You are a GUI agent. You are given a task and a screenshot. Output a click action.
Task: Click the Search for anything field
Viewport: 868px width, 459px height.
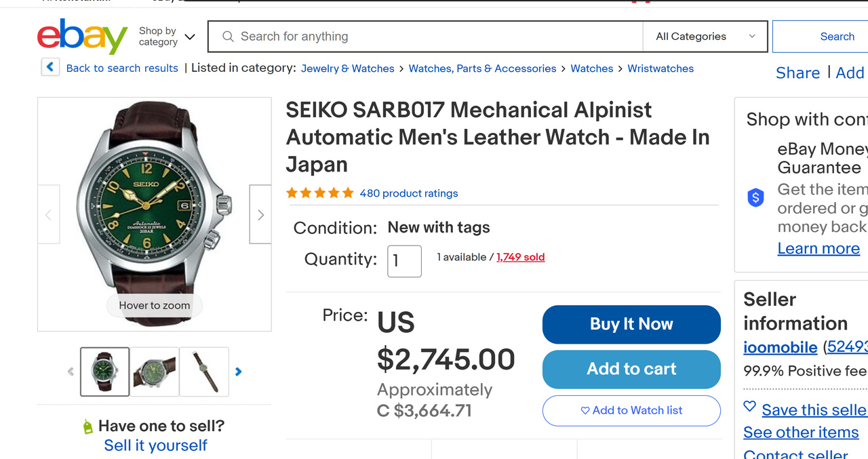[434, 37]
